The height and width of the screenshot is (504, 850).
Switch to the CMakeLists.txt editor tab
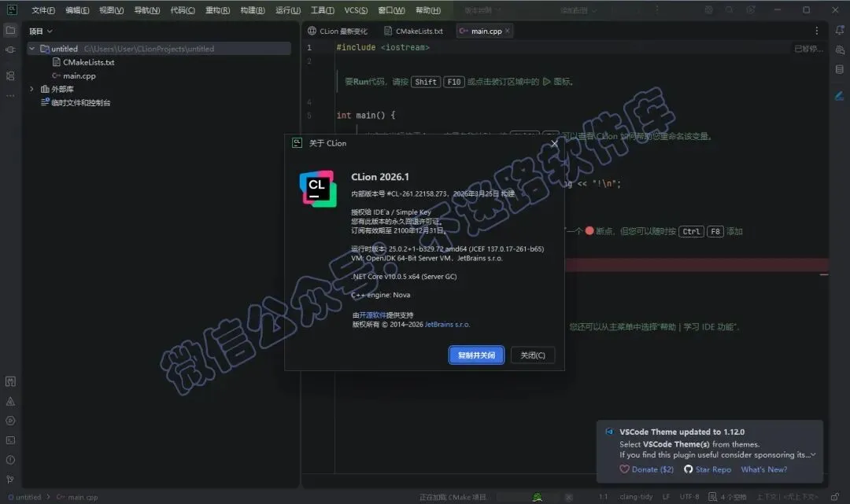(414, 31)
